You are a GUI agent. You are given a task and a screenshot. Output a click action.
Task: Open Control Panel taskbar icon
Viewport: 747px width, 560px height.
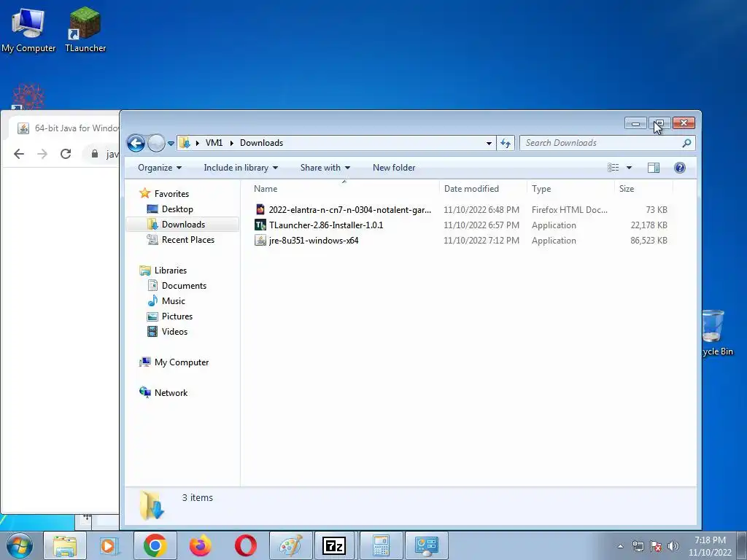tap(426, 545)
